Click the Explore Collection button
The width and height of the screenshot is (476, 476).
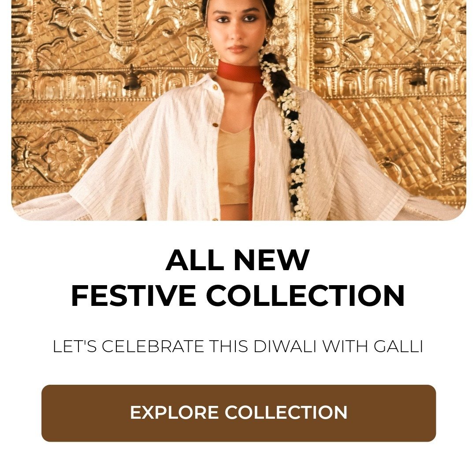[x=238, y=413]
